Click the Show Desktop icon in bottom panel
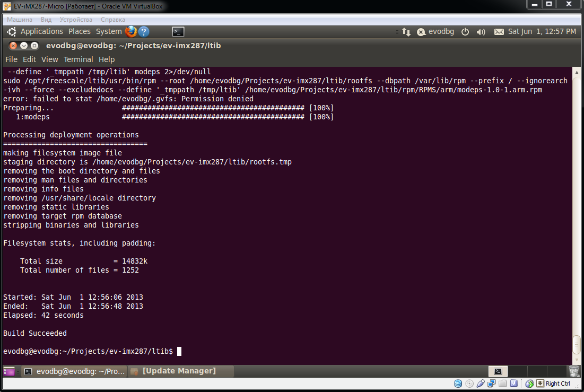 tap(10, 371)
